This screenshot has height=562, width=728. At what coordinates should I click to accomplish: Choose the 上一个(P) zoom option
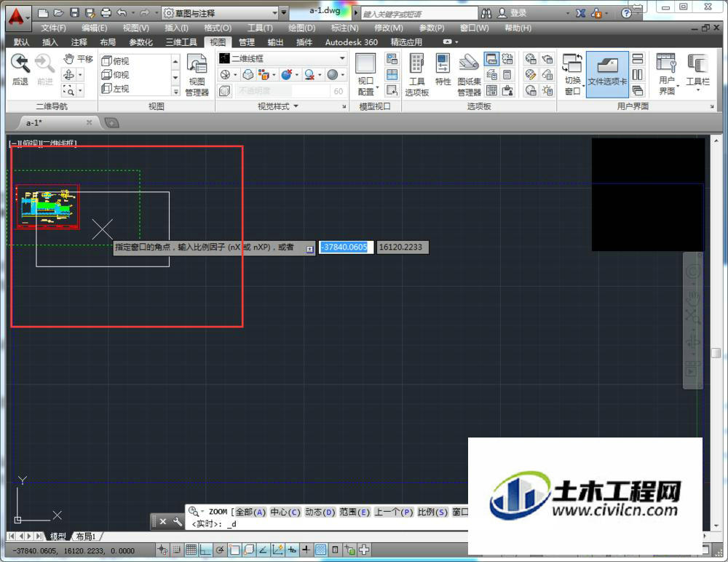394,512
